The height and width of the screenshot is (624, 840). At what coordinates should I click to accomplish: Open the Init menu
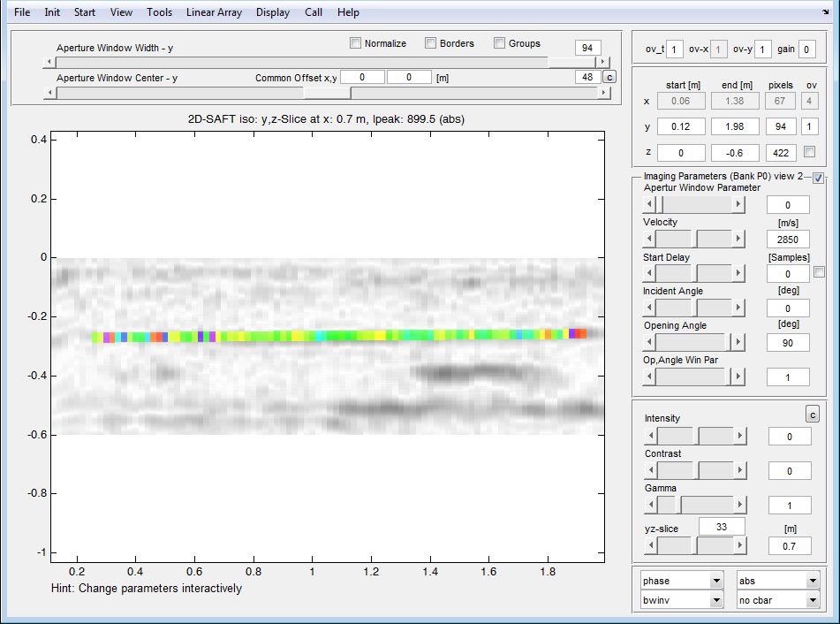click(52, 12)
